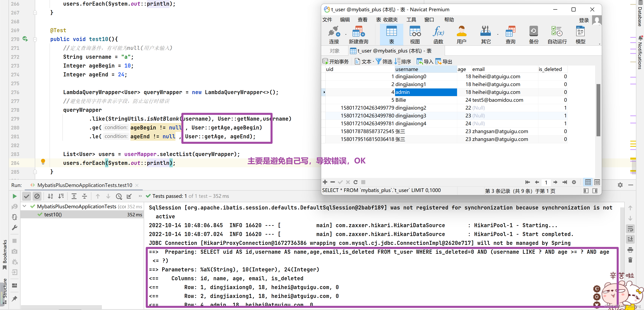Rerun test10 with the green run button
This screenshot has width=644, height=310.
pyautogui.click(x=14, y=196)
